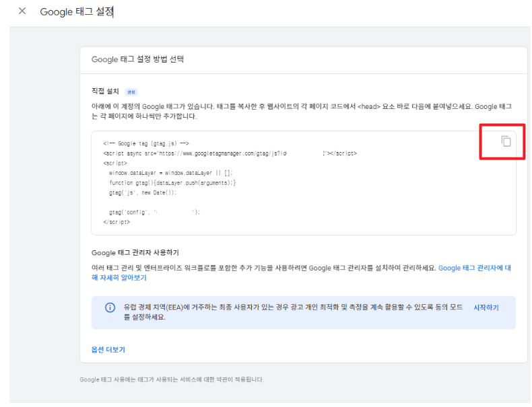This screenshot has height=407, width=532.
Task: Click the 직접 설치 heading
Action: (105, 91)
